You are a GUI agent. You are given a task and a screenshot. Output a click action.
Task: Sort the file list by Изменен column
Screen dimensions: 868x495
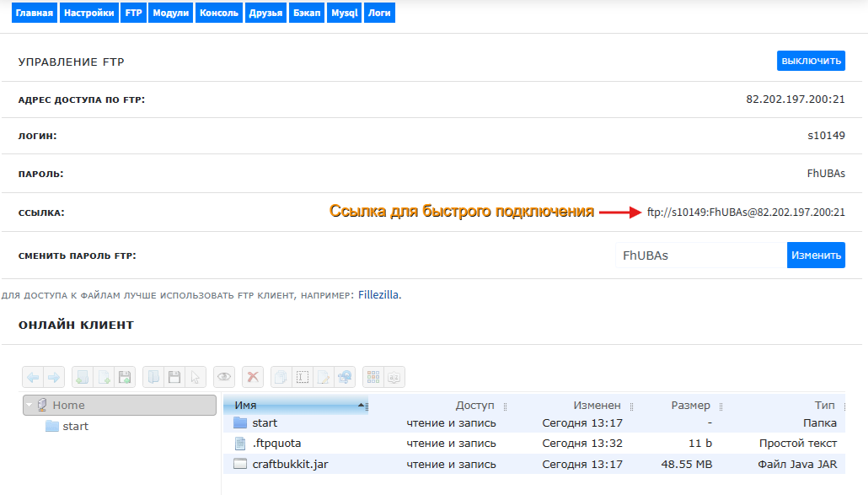[x=597, y=406]
